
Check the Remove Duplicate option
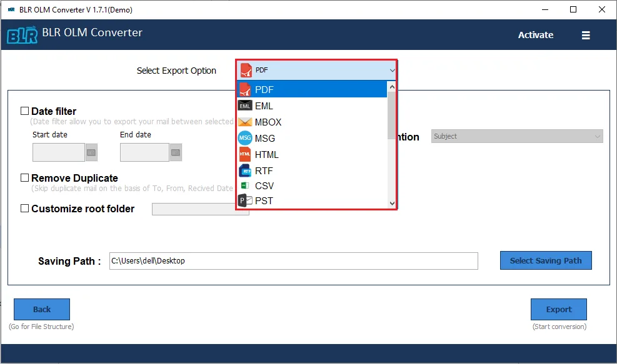[x=25, y=178]
